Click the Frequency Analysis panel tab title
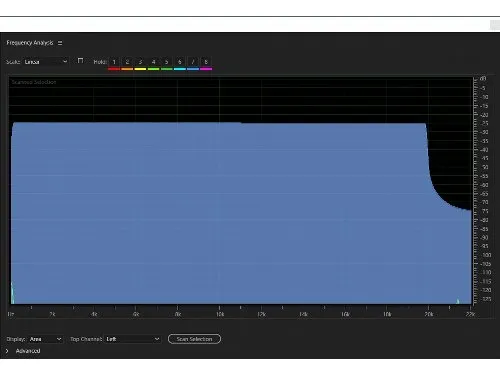Viewport: 500px width, 375px height. [30, 43]
